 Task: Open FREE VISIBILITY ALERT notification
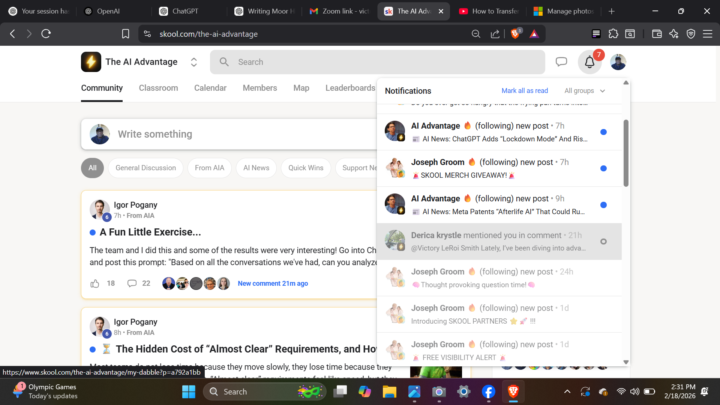tap(499, 350)
